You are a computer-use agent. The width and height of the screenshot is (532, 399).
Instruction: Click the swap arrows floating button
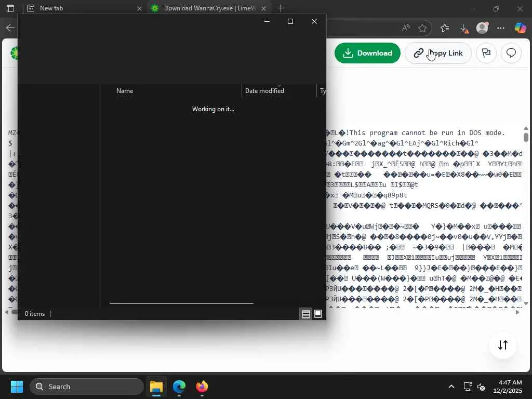pos(503,345)
